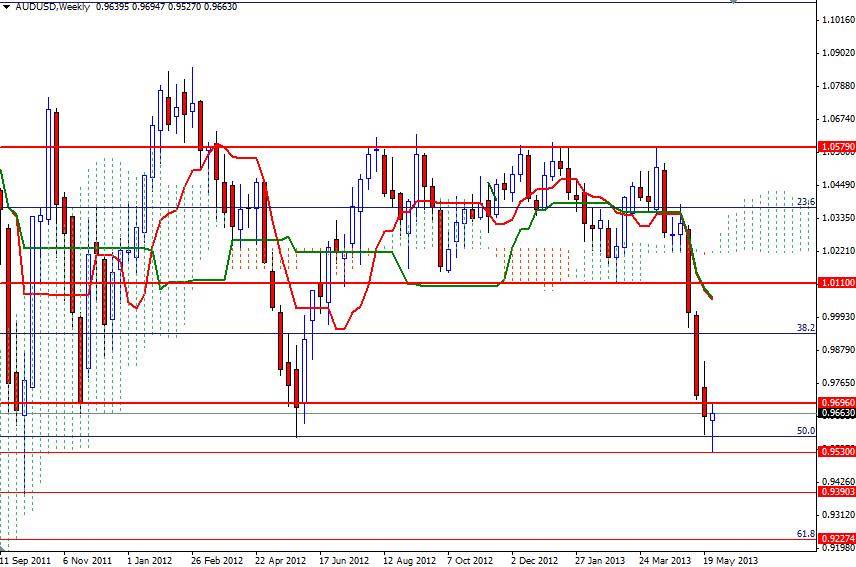Screen dimensions: 856x567
Task: Click the 1.07880 price scale value
Action: 838,86
